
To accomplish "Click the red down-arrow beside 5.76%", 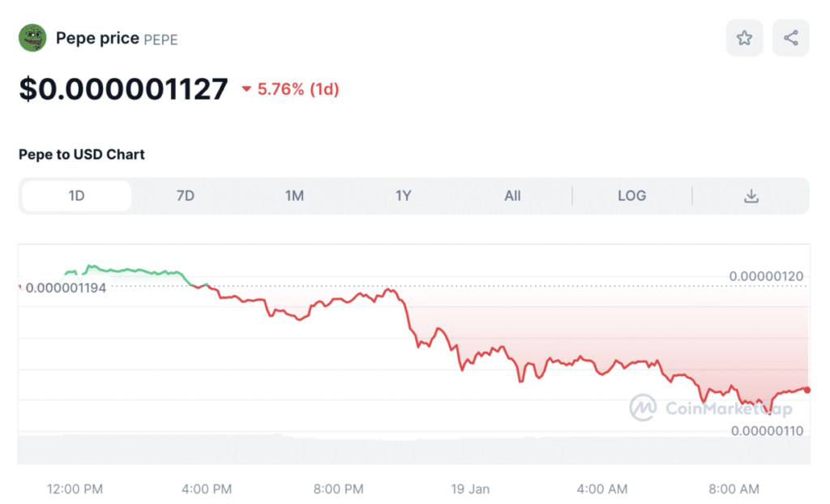I will [x=246, y=90].
